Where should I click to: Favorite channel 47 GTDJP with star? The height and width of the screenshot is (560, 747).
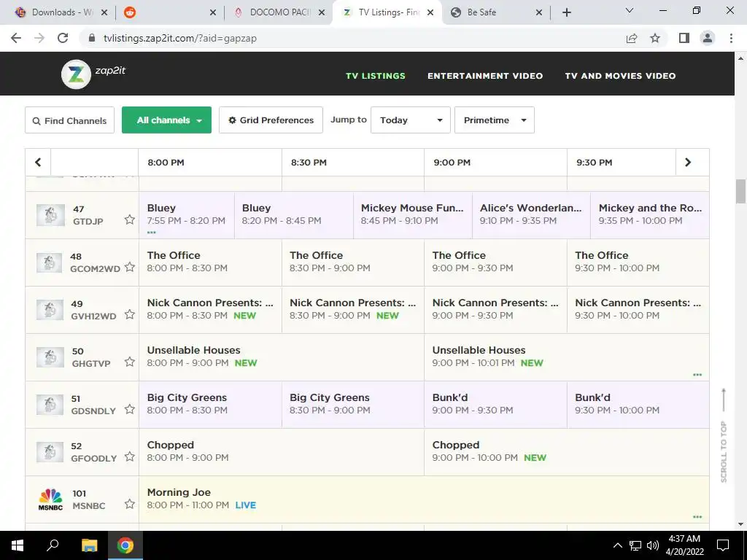(x=130, y=219)
